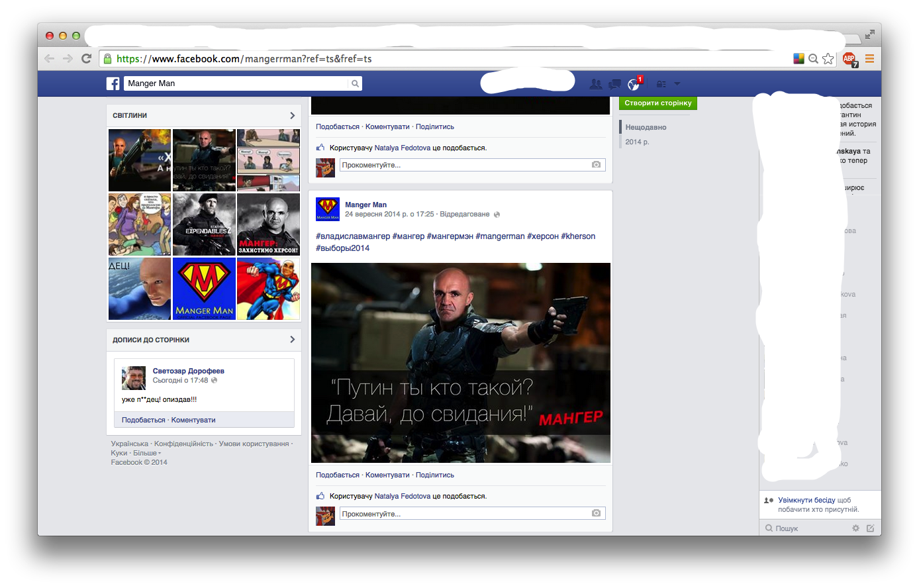Viewport: 919px width, 588px height.
Task: Open the Chrome hamburger menu
Action: [869, 58]
